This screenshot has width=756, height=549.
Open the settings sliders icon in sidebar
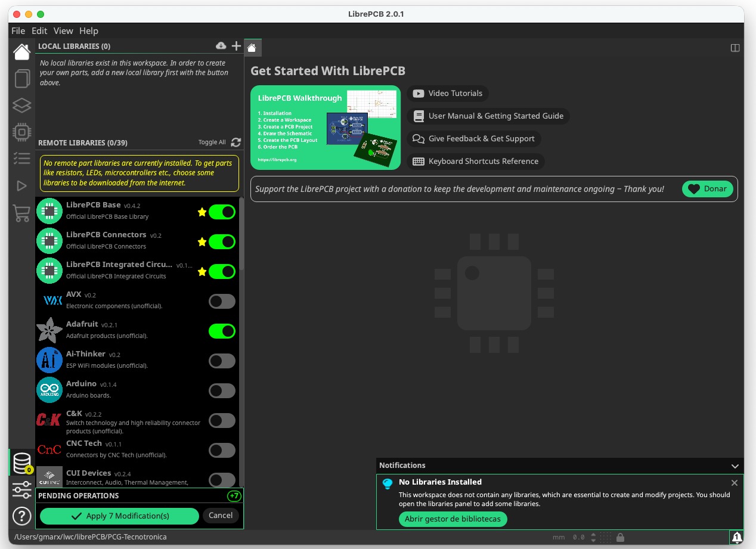(x=21, y=491)
